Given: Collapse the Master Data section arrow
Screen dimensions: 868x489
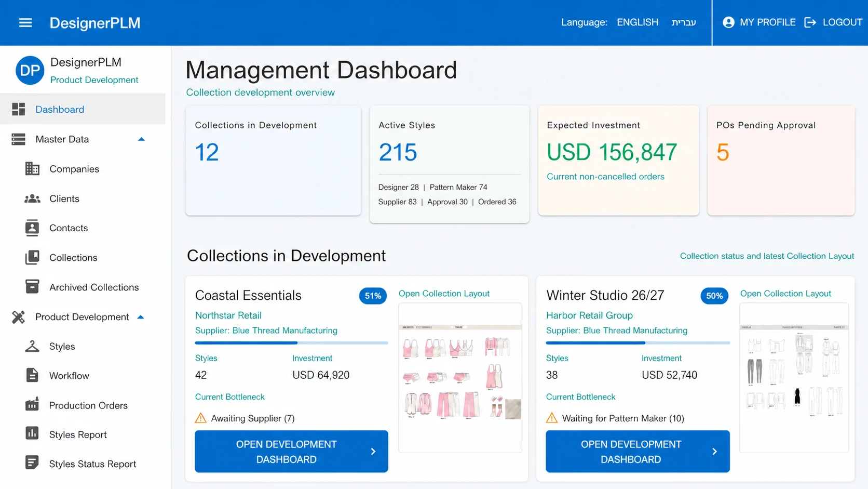Looking at the screenshot, I should (x=141, y=139).
